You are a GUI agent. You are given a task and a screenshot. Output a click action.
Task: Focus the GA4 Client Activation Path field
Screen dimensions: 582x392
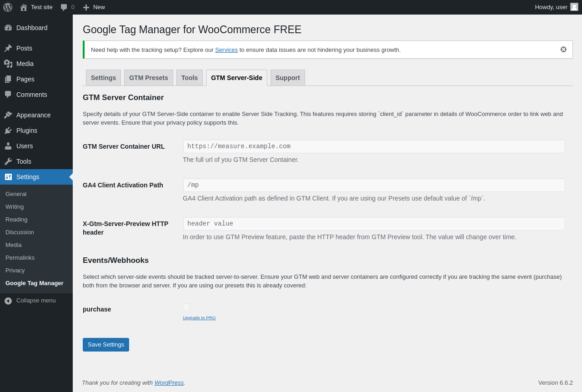(374, 185)
